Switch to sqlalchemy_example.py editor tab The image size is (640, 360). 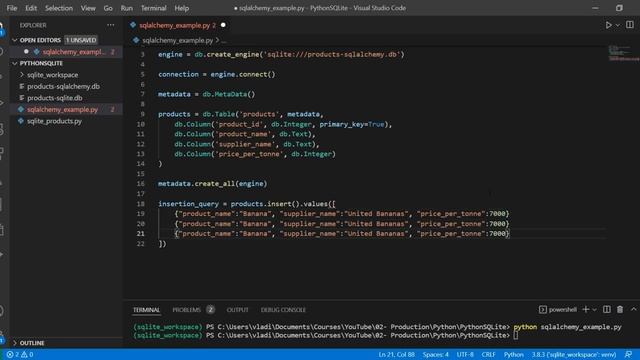point(175,25)
